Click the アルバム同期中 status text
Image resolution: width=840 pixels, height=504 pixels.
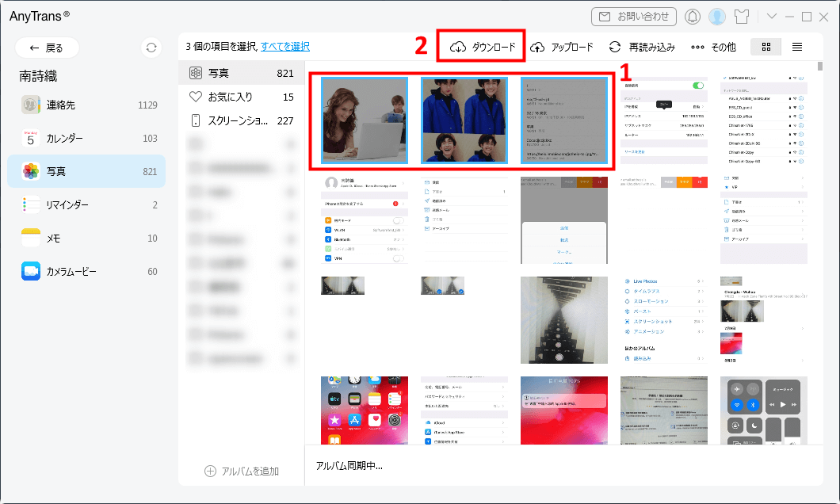tap(349, 466)
